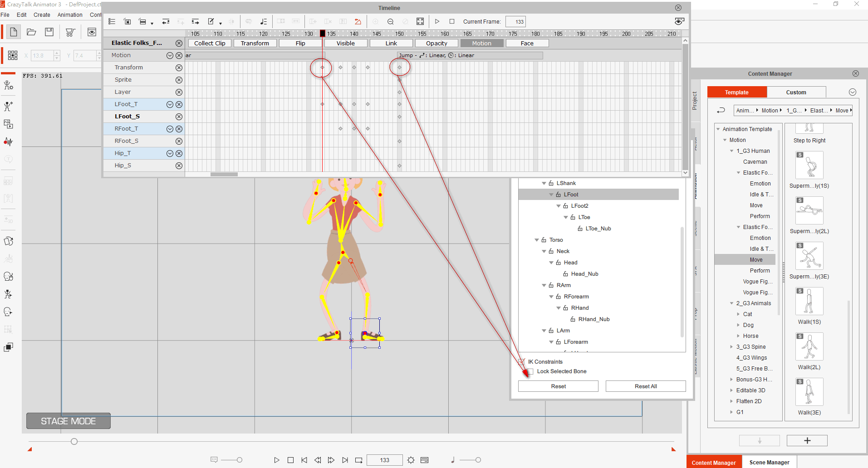Image resolution: width=868 pixels, height=468 pixels.
Task: Click the create G3 character icon
Action: point(8,106)
